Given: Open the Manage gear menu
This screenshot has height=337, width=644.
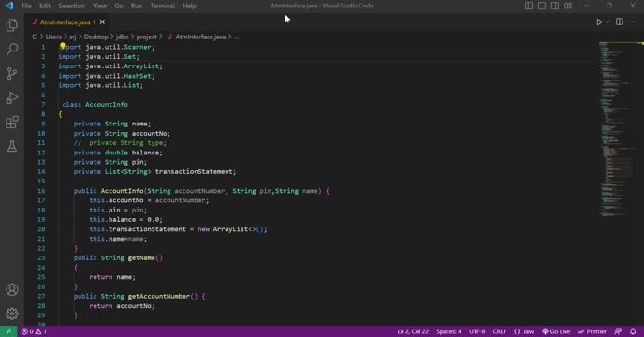Looking at the screenshot, I should point(12,314).
